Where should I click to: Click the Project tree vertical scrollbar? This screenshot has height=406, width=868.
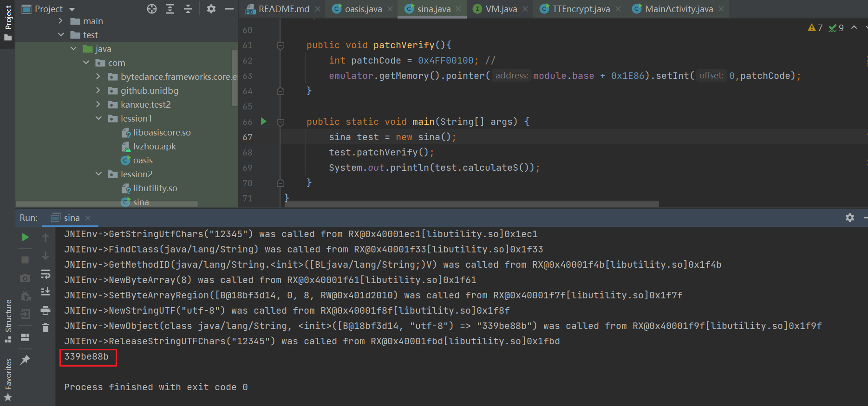(235, 77)
